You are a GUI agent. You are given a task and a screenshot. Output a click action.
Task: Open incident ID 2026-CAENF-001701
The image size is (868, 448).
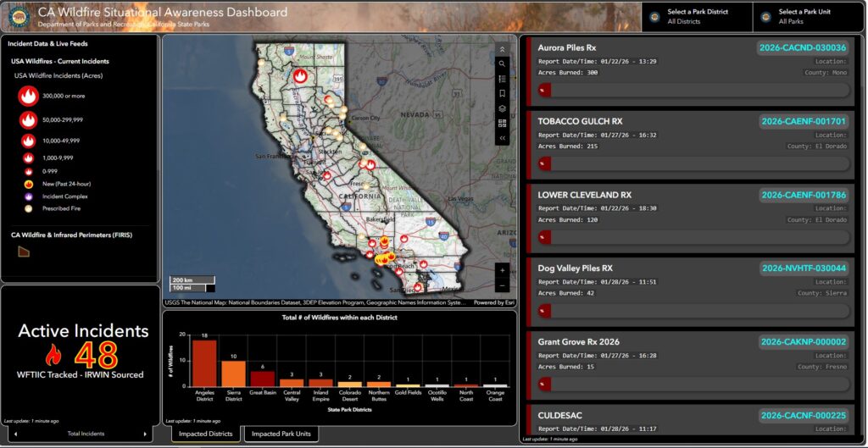[804, 121]
